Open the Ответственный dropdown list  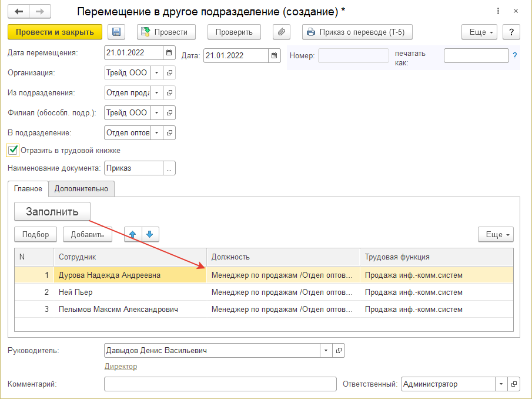(x=500, y=384)
